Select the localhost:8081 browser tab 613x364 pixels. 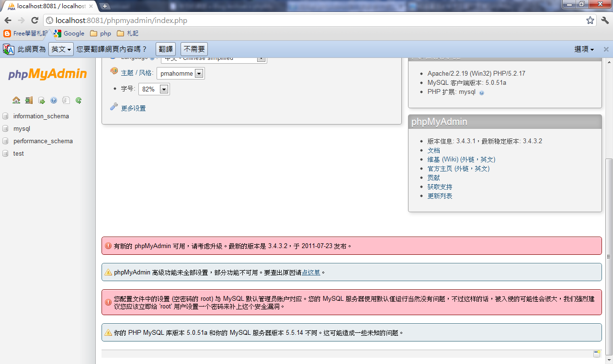[50, 6]
